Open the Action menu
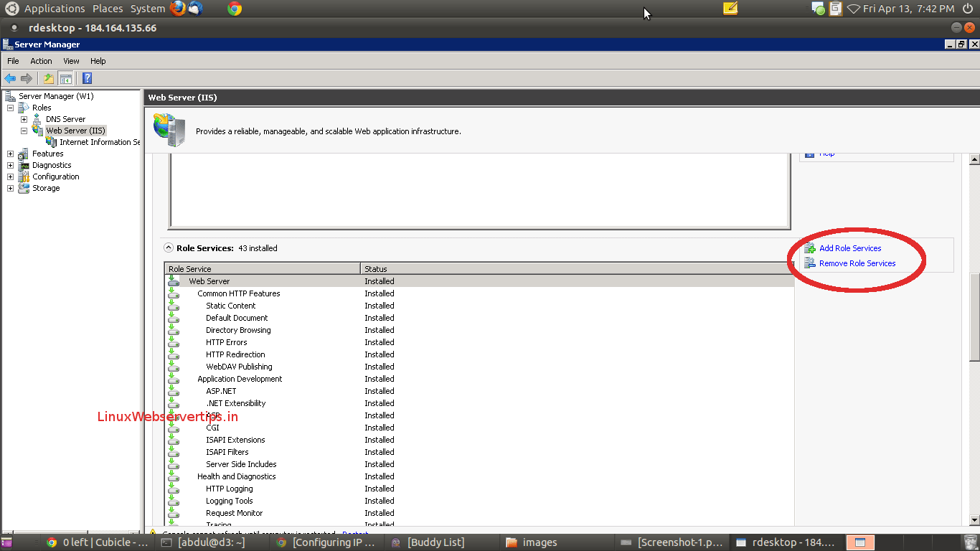This screenshot has height=551, width=980. 41,61
